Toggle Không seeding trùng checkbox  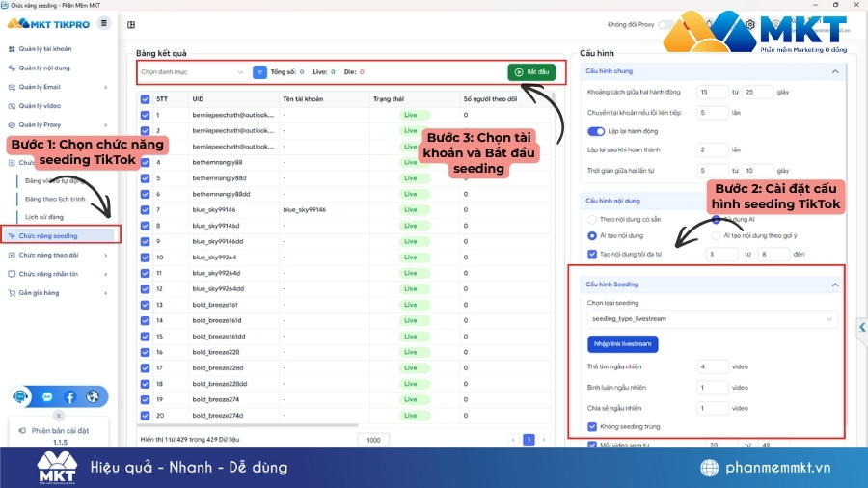(592, 426)
